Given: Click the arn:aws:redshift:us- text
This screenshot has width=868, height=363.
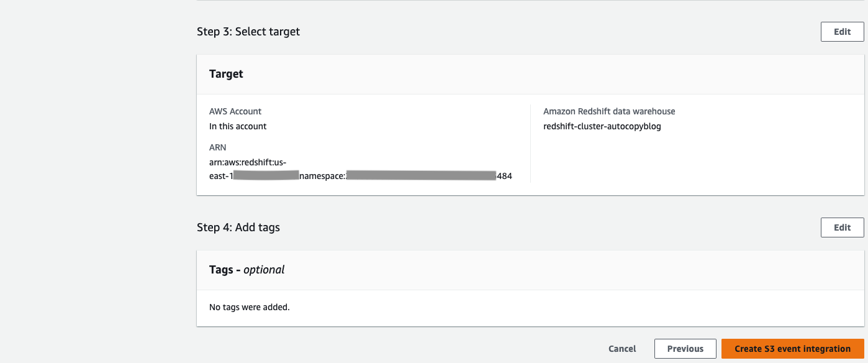Looking at the screenshot, I should click(248, 162).
